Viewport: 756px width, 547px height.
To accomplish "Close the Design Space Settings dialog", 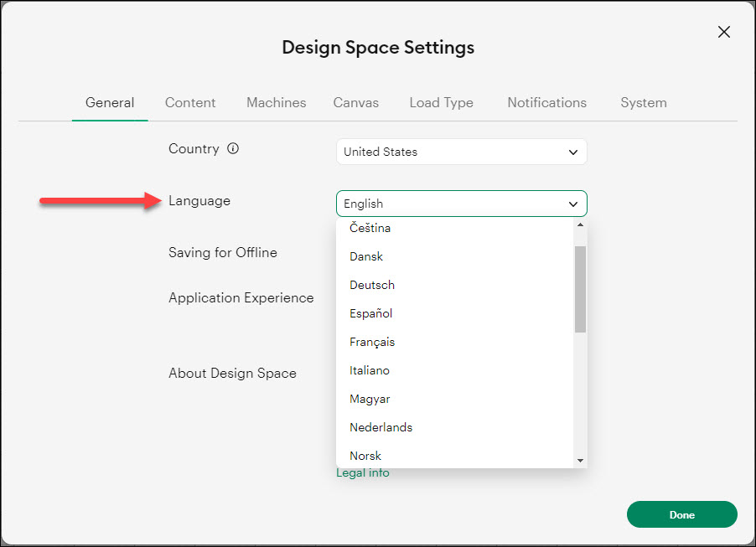I will (723, 32).
